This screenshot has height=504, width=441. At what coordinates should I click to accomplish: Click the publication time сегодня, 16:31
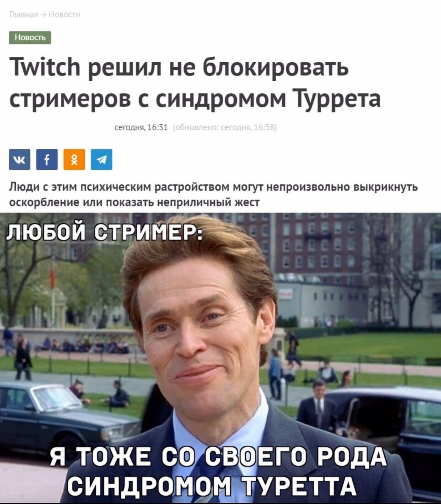[141, 127]
